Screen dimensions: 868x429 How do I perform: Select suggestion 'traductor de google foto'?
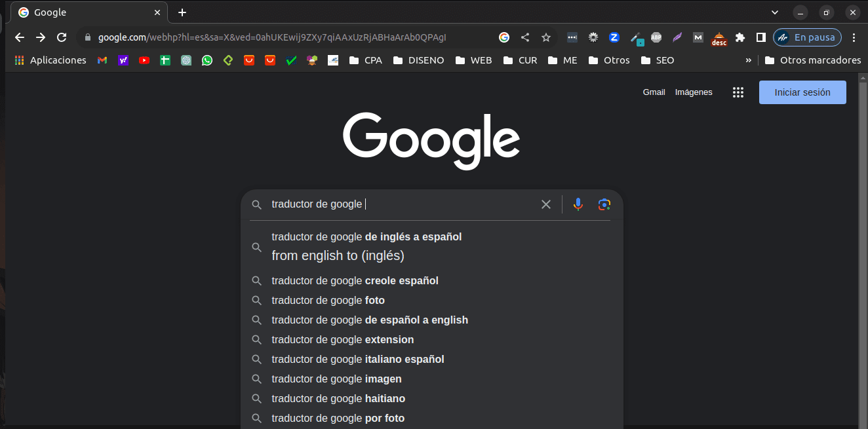point(431,300)
